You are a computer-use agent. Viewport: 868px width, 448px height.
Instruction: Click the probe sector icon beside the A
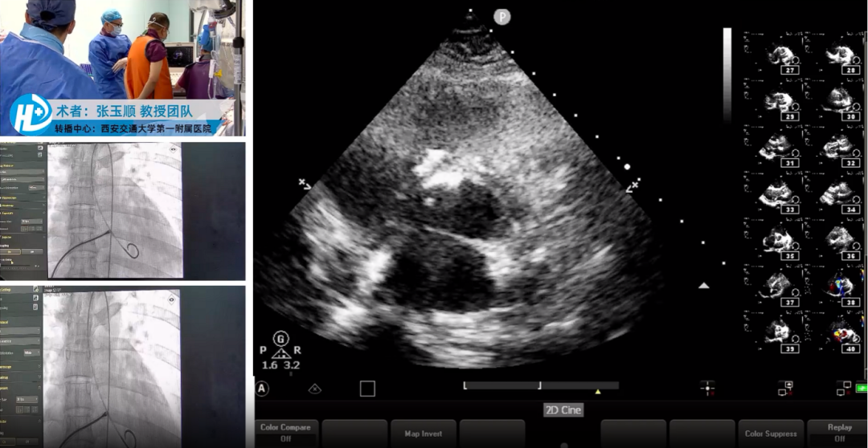(x=315, y=389)
